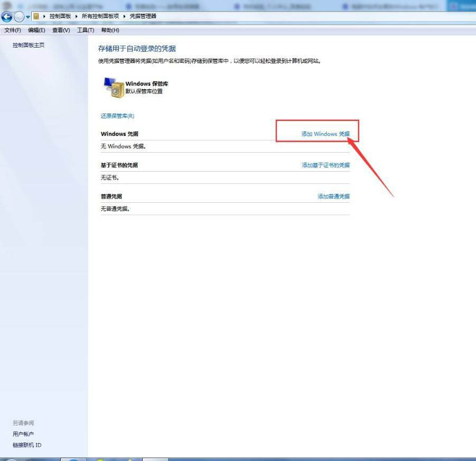The width and height of the screenshot is (476, 461).
Task: Expand the arrow after 所有控制面板项 breadcrumb
Action: pyautogui.click(x=125, y=16)
